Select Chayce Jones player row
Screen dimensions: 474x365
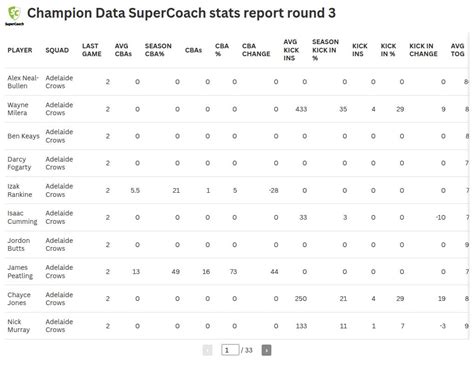point(237,299)
